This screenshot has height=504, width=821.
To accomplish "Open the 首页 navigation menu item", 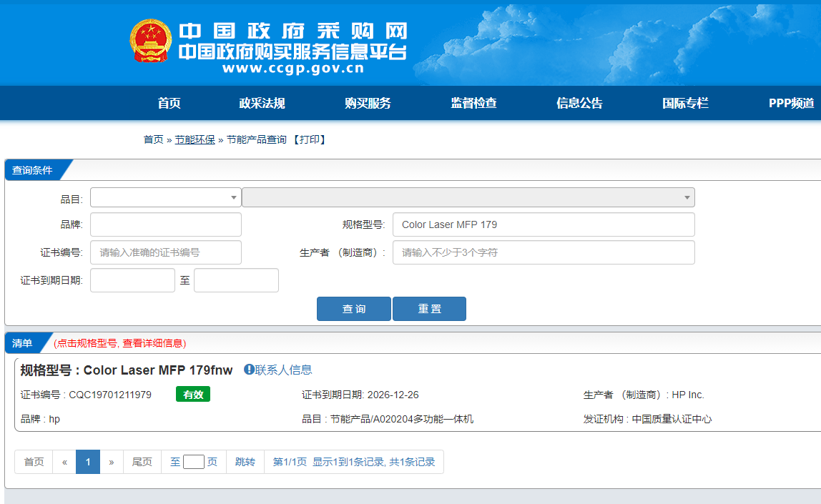I will [169, 103].
